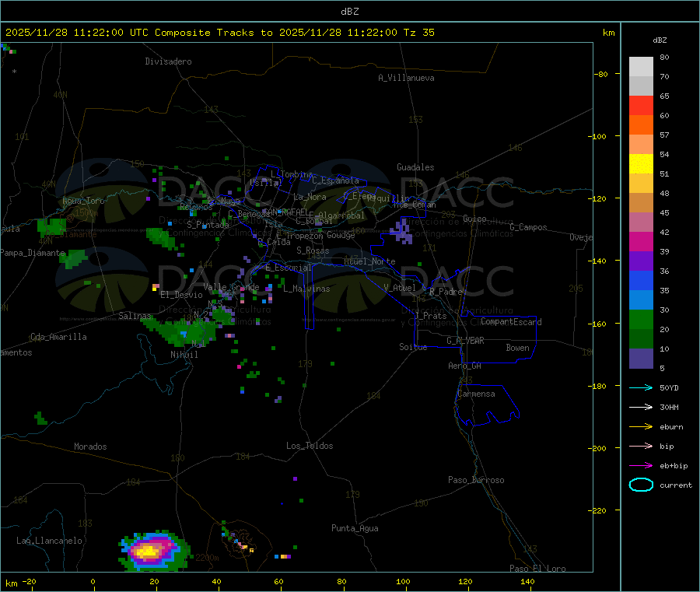Click the S_Pintada place label
This screenshot has height=592, width=700.
pyautogui.click(x=208, y=225)
